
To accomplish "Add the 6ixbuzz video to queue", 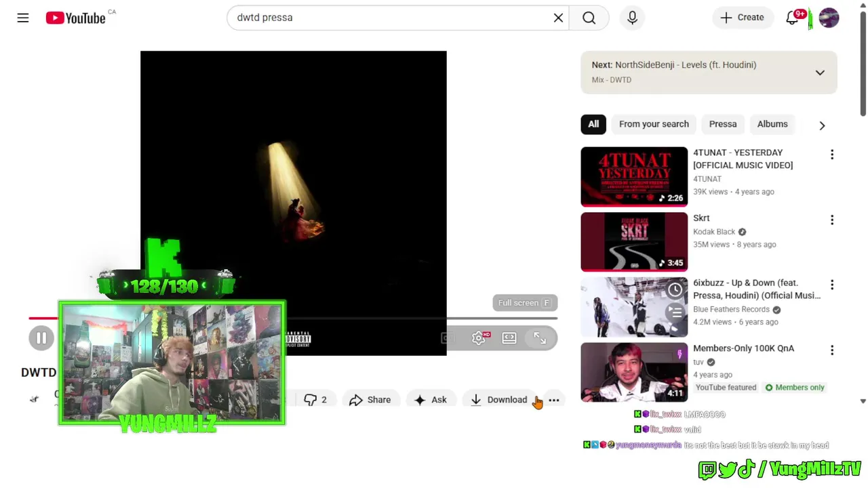I will (675, 312).
